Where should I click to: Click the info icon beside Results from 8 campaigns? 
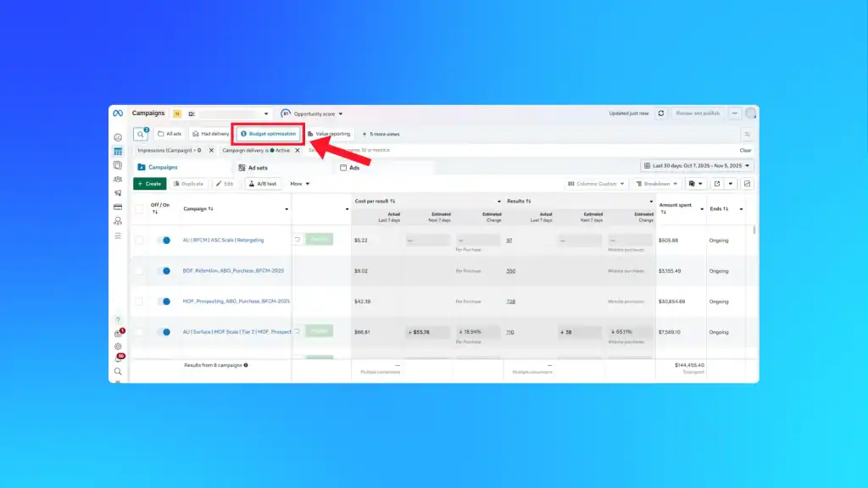(246, 365)
